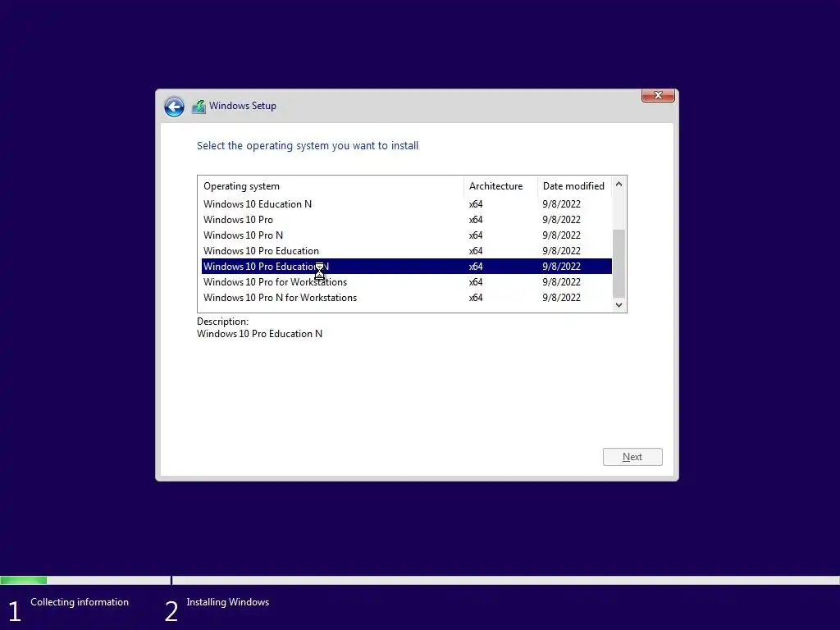This screenshot has height=630, width=840.
Task: Go back using the blue arrow button
Action: (174, 107)
